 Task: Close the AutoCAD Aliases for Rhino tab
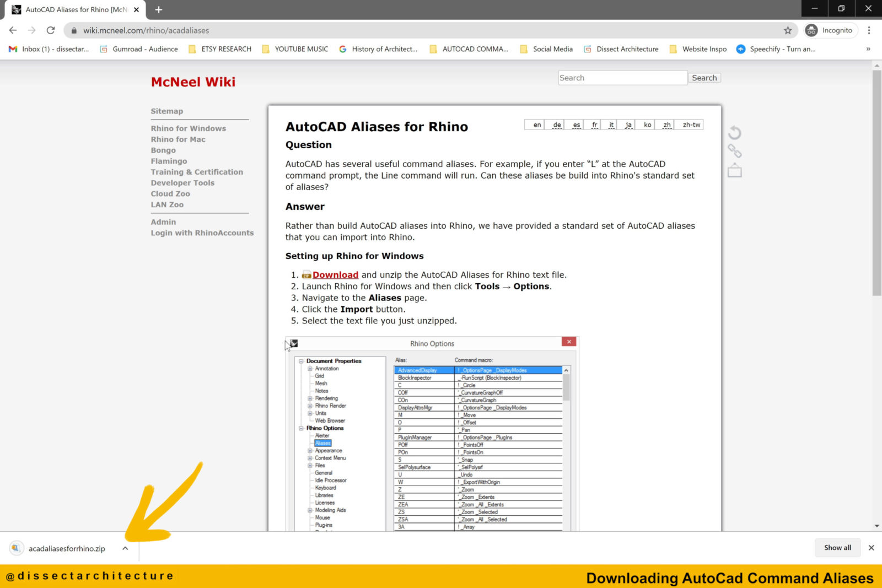tap(136, 10)
